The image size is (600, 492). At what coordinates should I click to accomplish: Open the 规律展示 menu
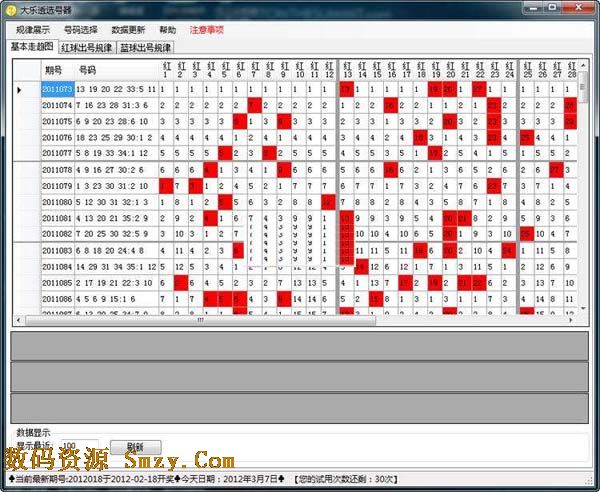point(33,29)
